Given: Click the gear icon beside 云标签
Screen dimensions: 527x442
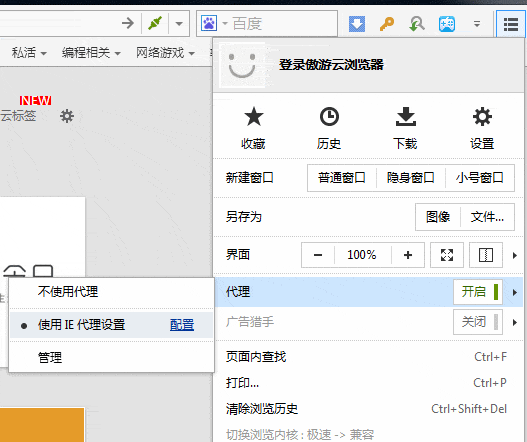Looking at the screenshot, I should point(67,116).
